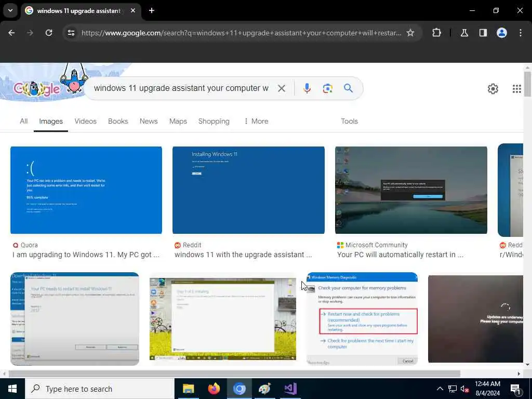Open the Chrome three-dot menu
Image resolution: width=532 pixels, height=399 pixels.
[x=521, y=33]
